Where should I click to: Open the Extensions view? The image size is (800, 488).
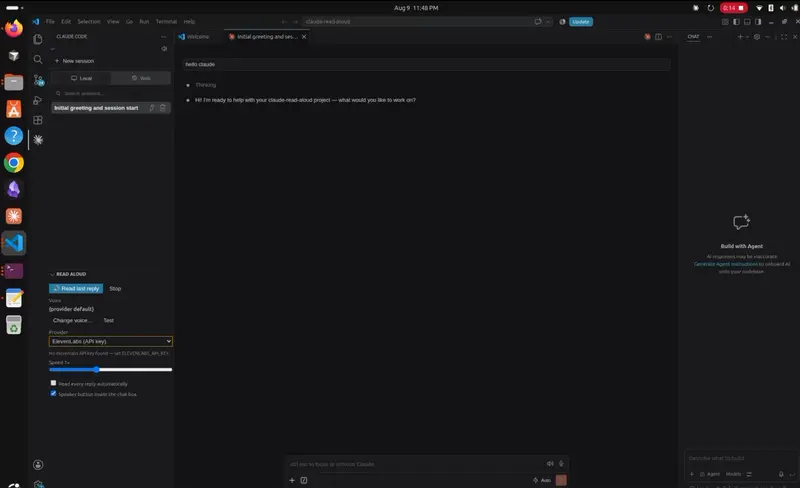[x=38, y=120]
